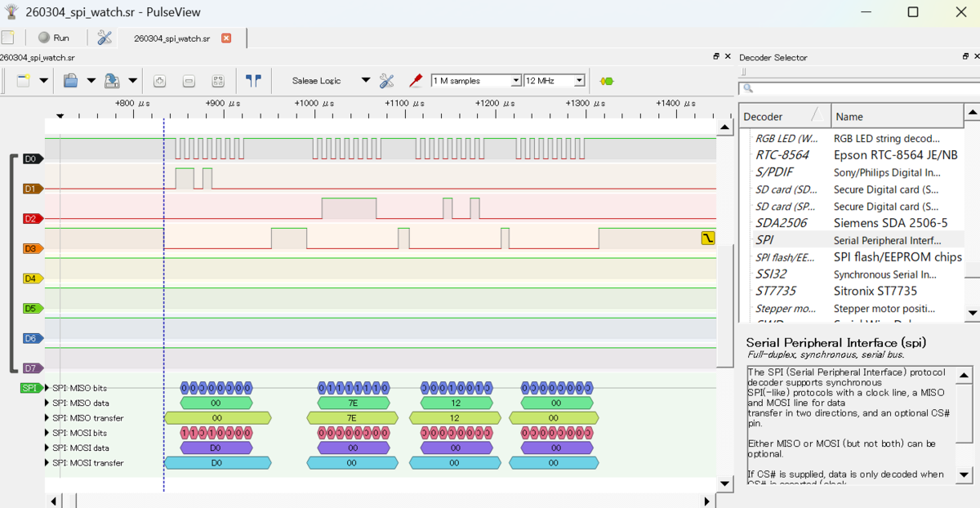Select the D4 channel label
980x508 pixels.
tap(32, 279)
